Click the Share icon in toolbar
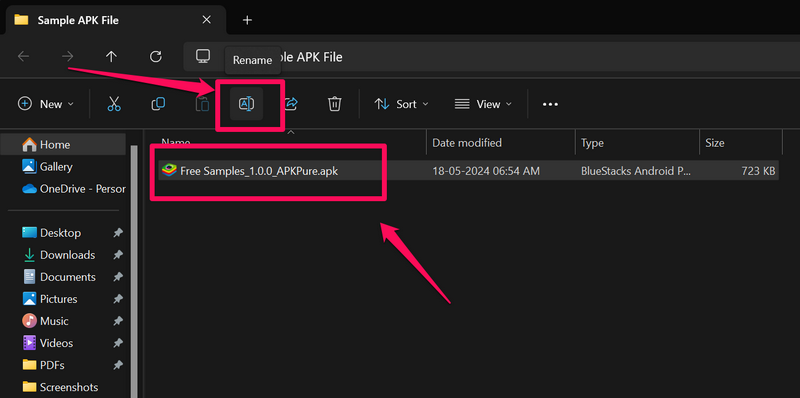800x398 pixels. point(291,104)
